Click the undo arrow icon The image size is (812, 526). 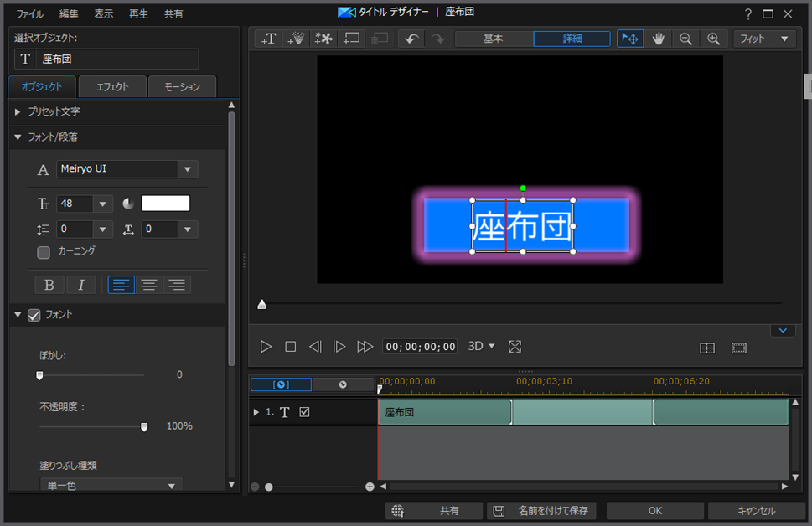[411, 39]
